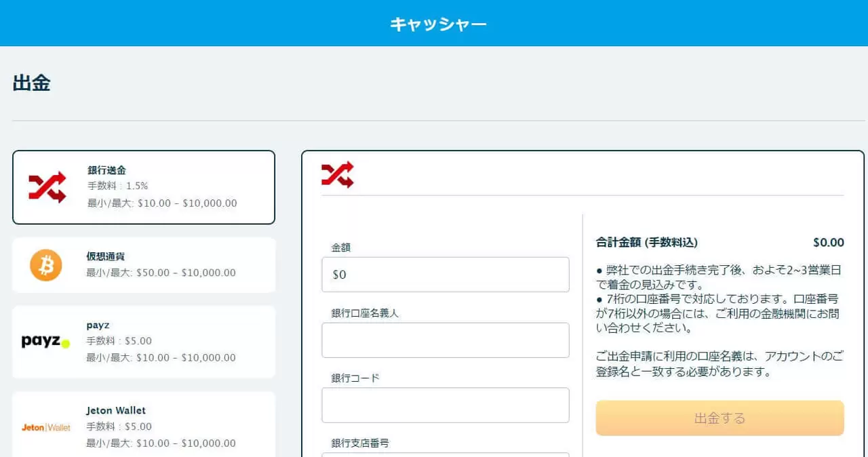Click the 銀行支店番号 field label
This screenshot has width=868, height=457.
tap(360, 443)
